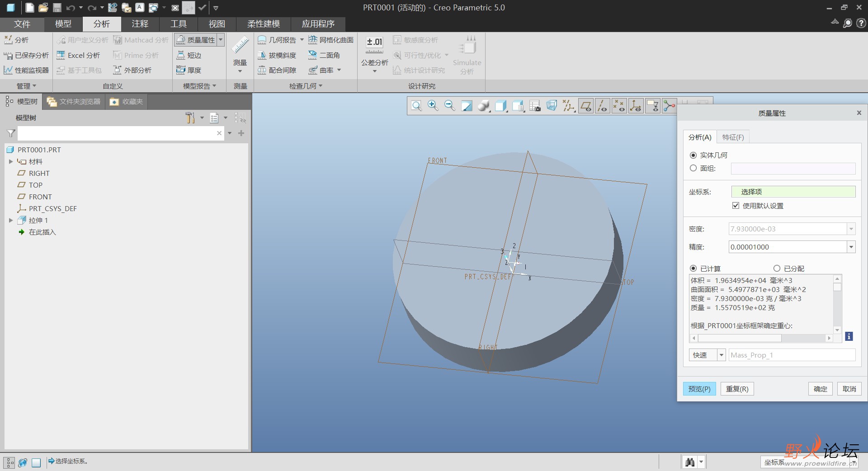This screenshot has width=868, height=471.
Task: Toggle datum axis display
Action: tap(602, 106)
